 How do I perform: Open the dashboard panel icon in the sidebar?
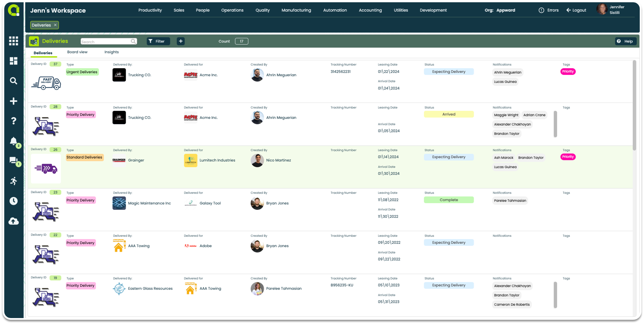click(x=13, y=61)
